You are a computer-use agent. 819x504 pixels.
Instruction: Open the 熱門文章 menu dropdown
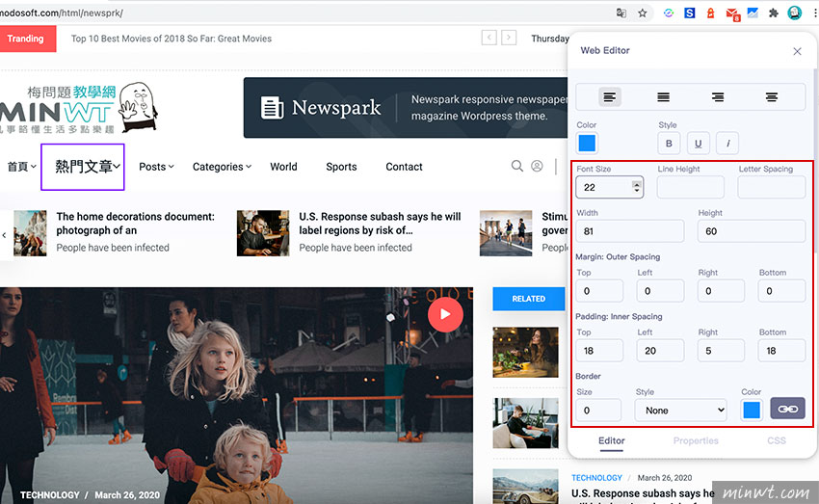click(x=88, y=167)
